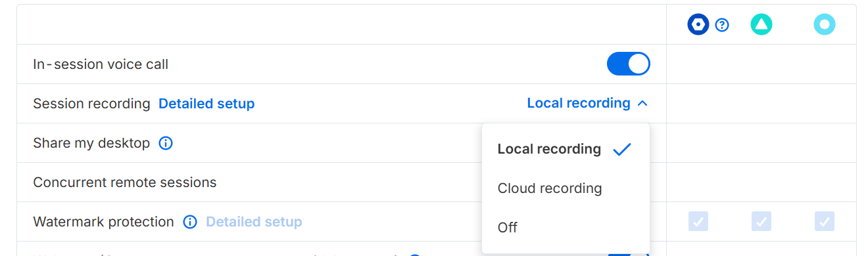Collapse the recording dropdown with chevron arrow
This screenshot has width=868, height=256.
(x=643, y=104)
